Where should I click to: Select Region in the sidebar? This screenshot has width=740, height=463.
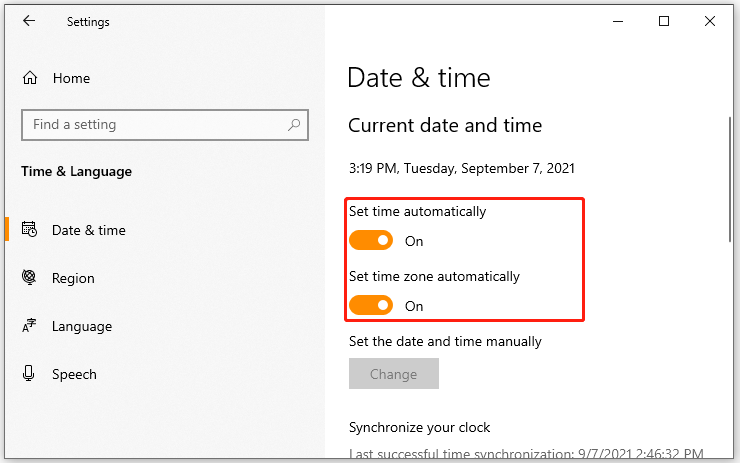click(x=73, y=278)
